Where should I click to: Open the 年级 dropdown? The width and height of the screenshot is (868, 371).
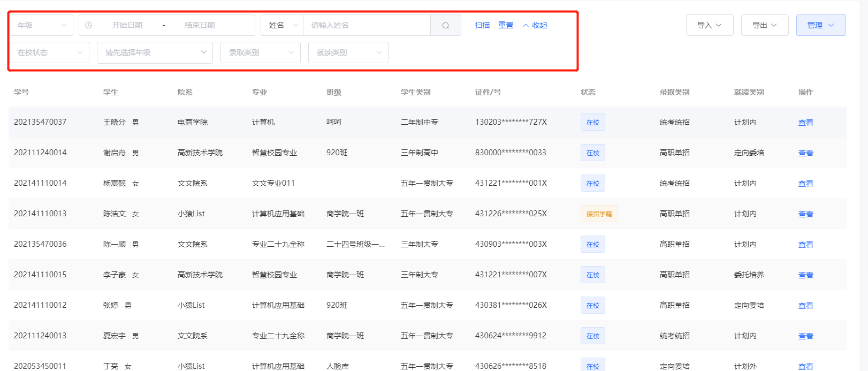(42, 25)
